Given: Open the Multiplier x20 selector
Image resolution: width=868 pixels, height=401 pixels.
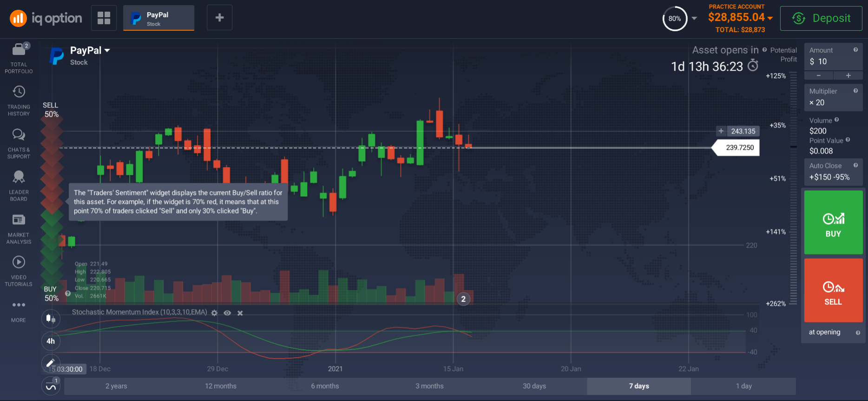Looking at the screenshot, I should pyautogui.click(x=833, y=98).
